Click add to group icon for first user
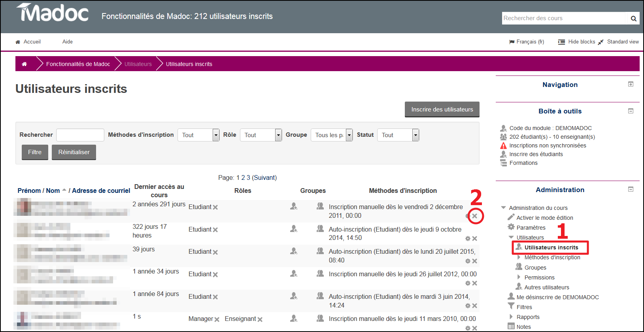 pyautogui.click(x=320, y=206)
